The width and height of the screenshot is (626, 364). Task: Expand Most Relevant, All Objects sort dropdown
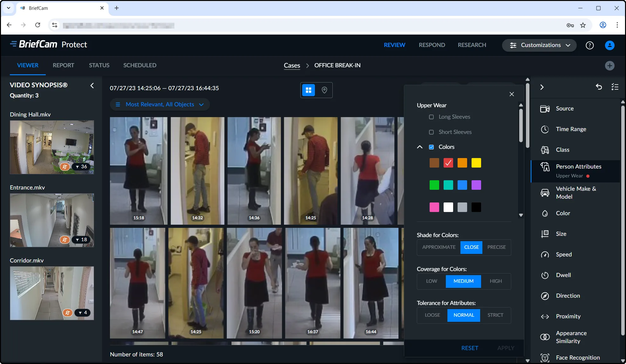point(160,104)
